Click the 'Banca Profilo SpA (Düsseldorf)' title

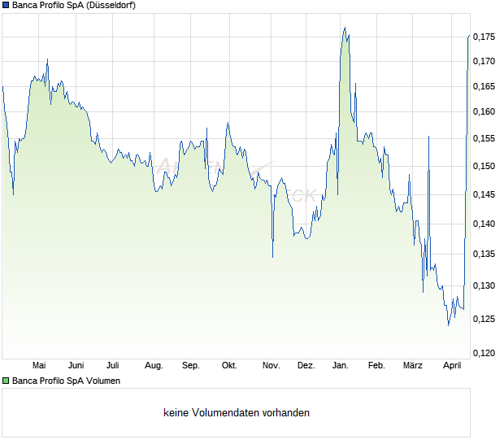[74, 6]
